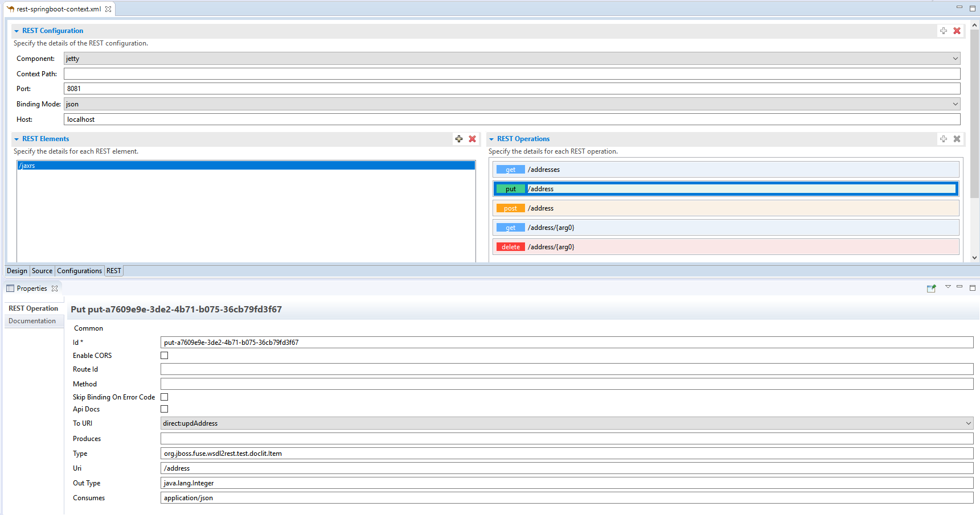Viewport: 980px width, 515px height.
Task: Click red delete icon in REST Elements header
Action: [x=472, y=139]
